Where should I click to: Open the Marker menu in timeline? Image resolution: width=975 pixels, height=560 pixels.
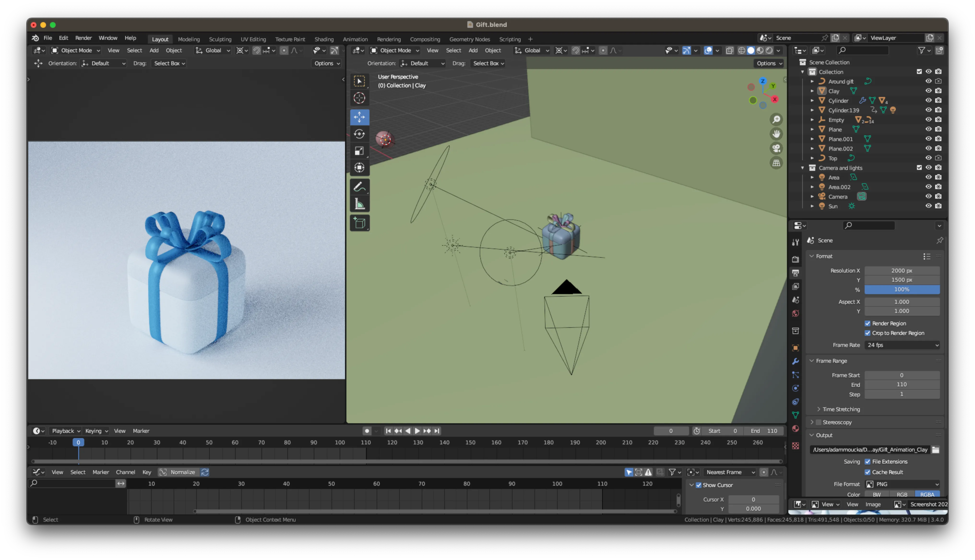point(141,431)
